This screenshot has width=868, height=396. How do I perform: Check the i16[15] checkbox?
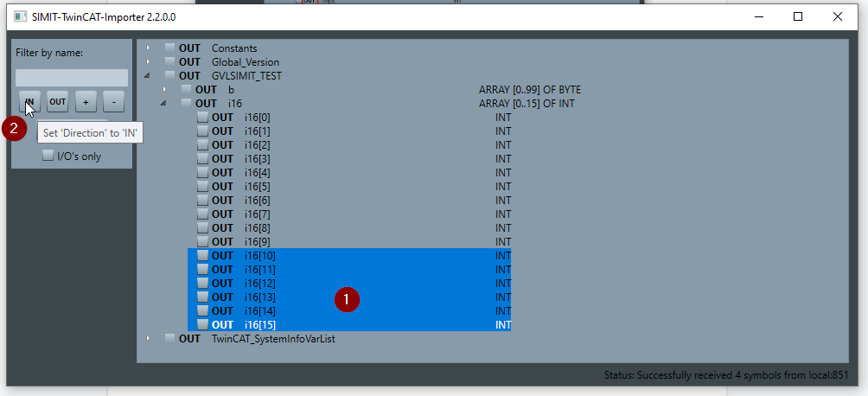[x=202, y=324]
